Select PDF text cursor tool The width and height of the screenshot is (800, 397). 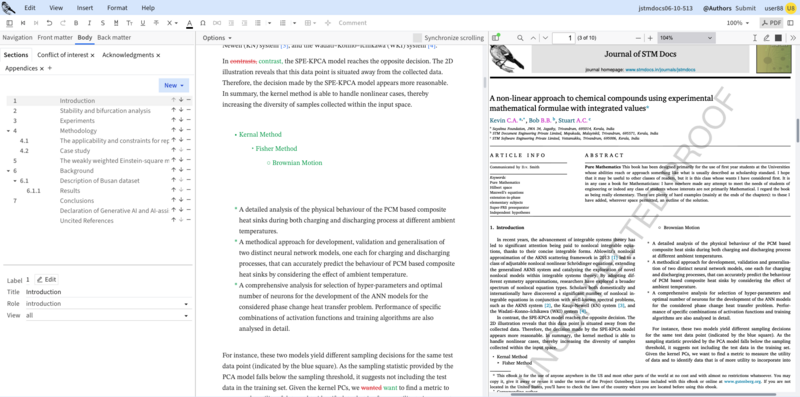coord(755,38)
